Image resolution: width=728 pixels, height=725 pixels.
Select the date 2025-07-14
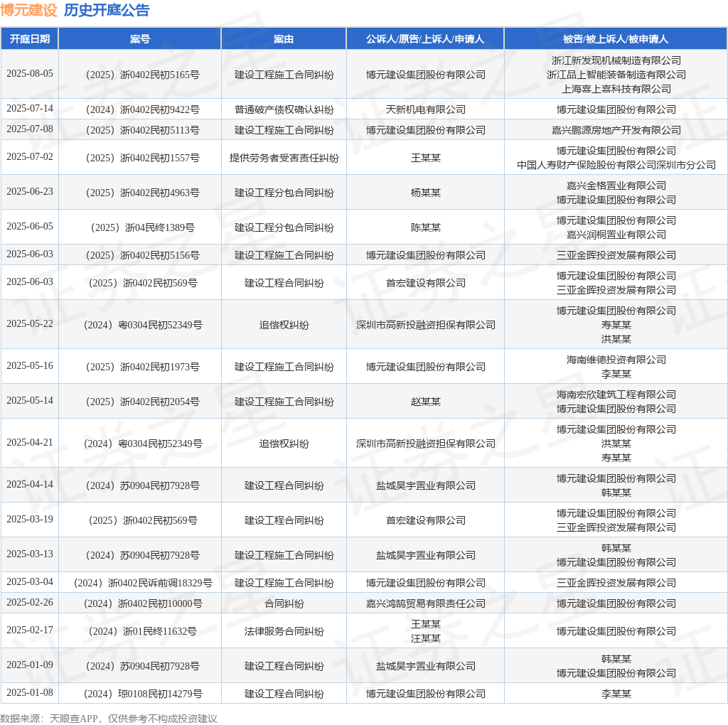click(x=30, y=109)
